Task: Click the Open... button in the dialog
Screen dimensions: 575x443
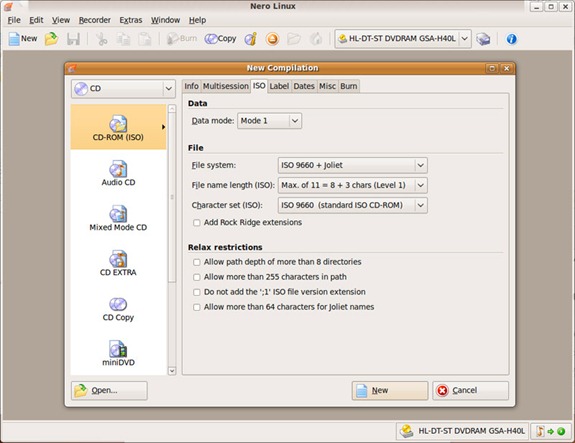Action: [109, 391]
